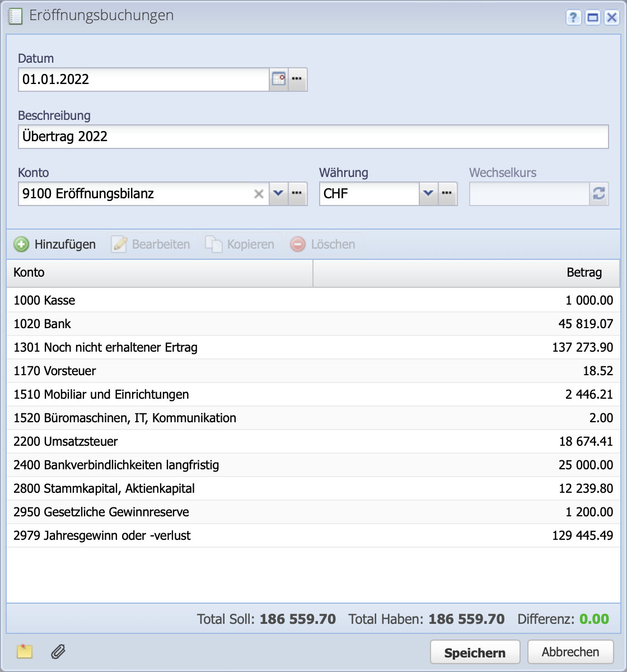Expand the Währung currency dropdown

click(x=428, y=194)
